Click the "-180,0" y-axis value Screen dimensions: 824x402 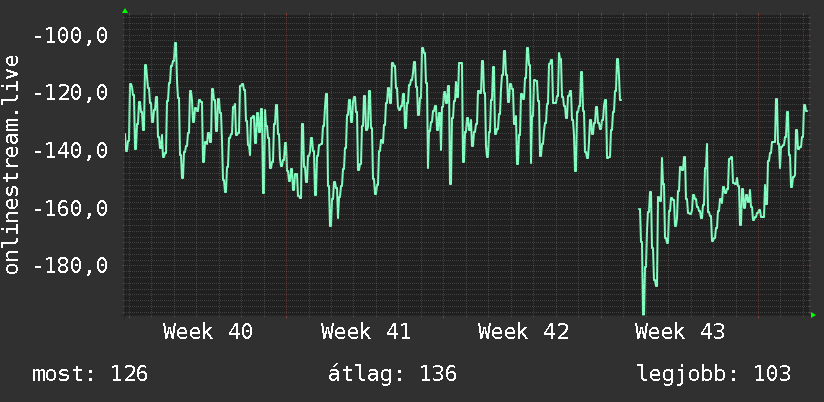click(x=70, y=266)
